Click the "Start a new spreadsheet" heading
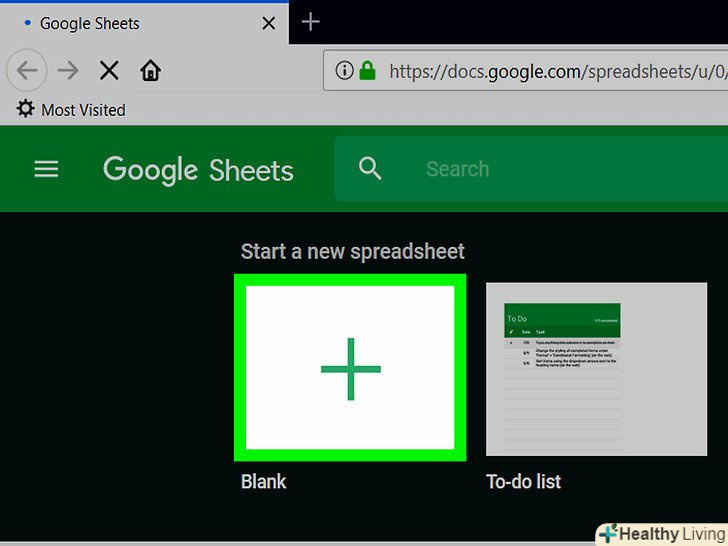The height and width of the screenshot is (546, 728). [352, 252]
